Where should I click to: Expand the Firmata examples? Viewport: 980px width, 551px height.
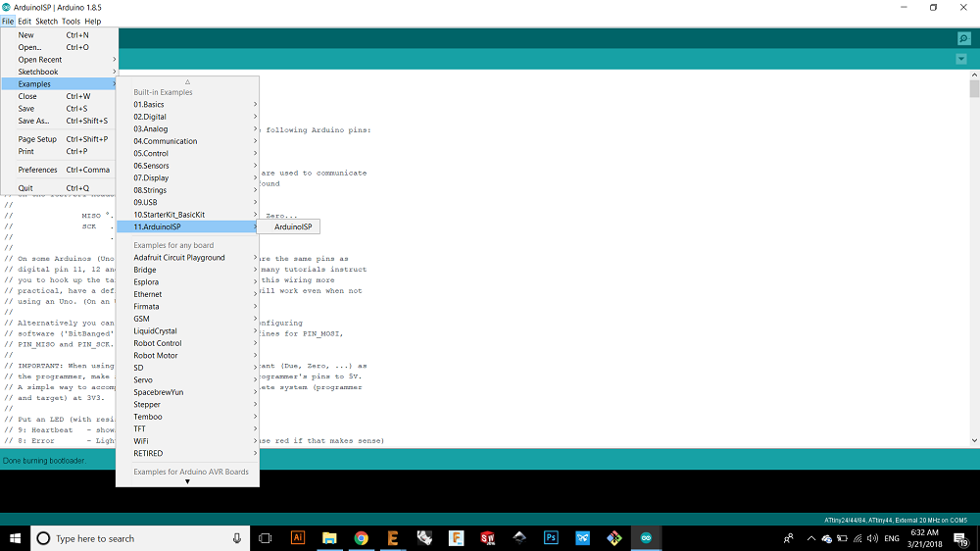[x=187, y=307]
